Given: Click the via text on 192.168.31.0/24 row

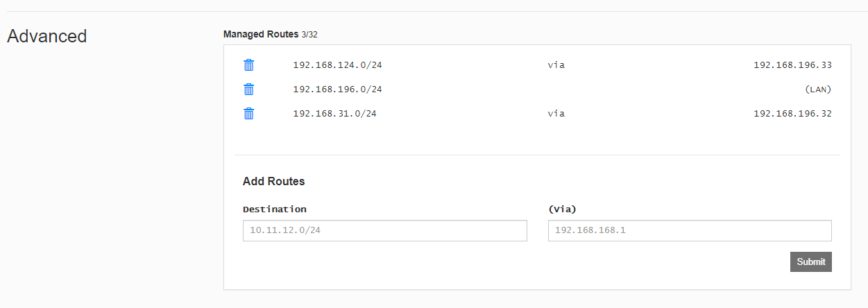Looking at the screenshot, I should click(556, 114).
